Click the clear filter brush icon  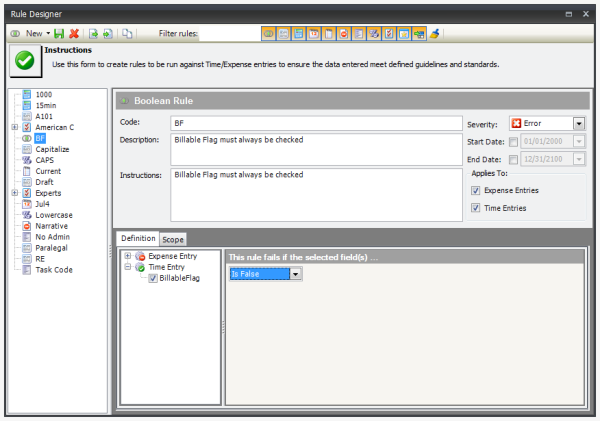(x=435, y=33)
